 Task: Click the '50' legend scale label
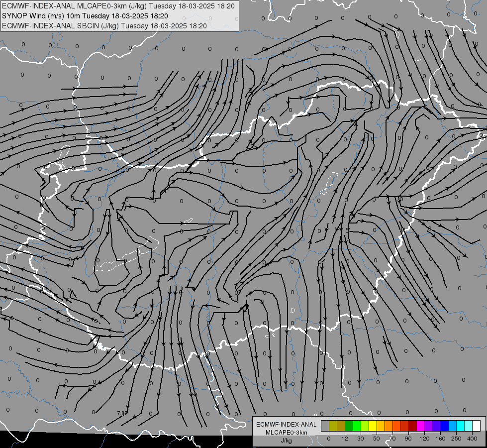[x=377, y=439]
